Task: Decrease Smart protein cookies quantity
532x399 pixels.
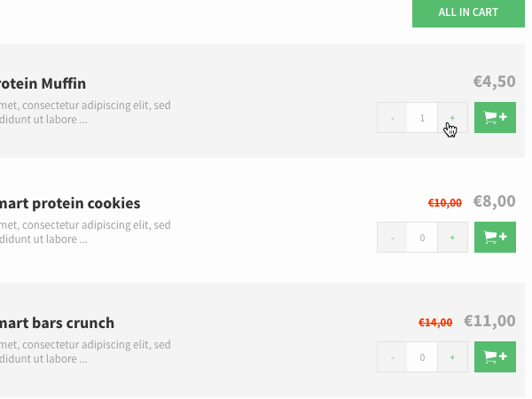Action: 393,238
